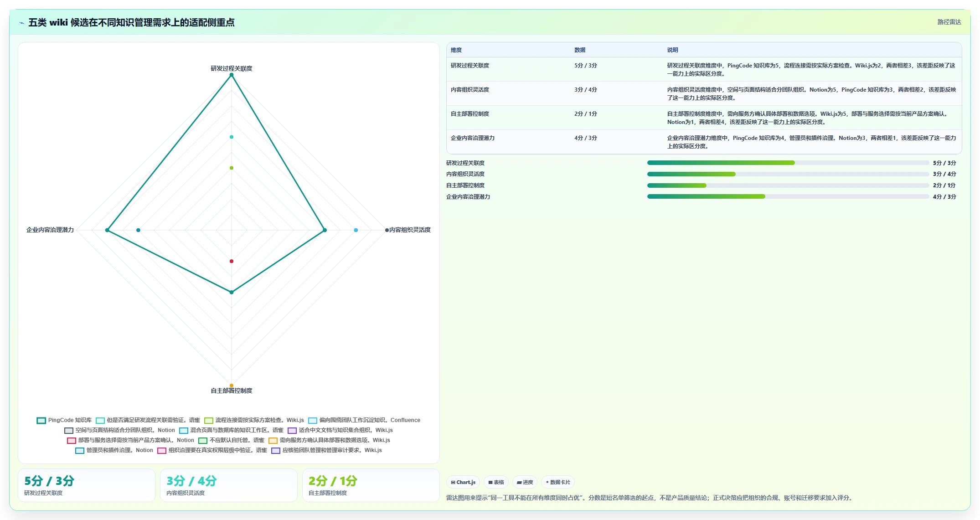Click the 自主部署控制度 progress bar
980x520 pixels.
(788, 185)
